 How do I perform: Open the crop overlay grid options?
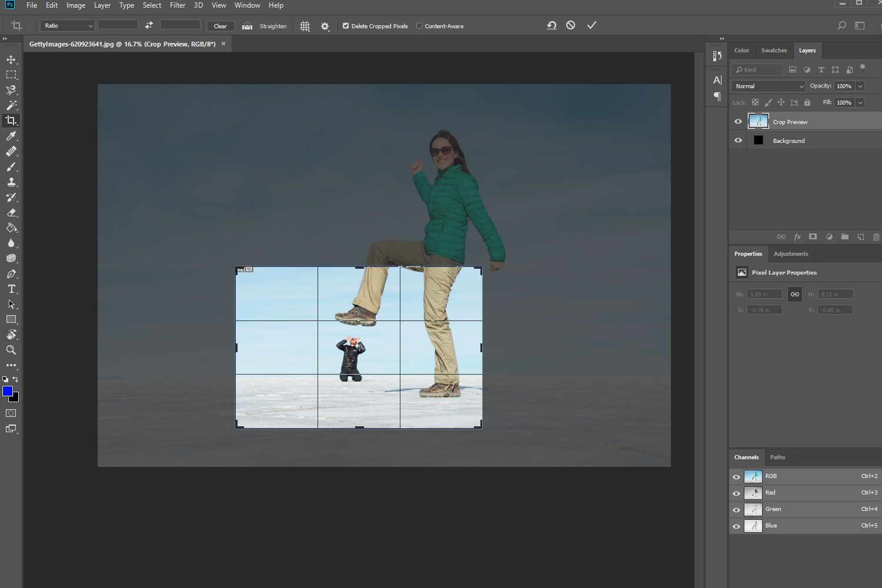(305, 26)
